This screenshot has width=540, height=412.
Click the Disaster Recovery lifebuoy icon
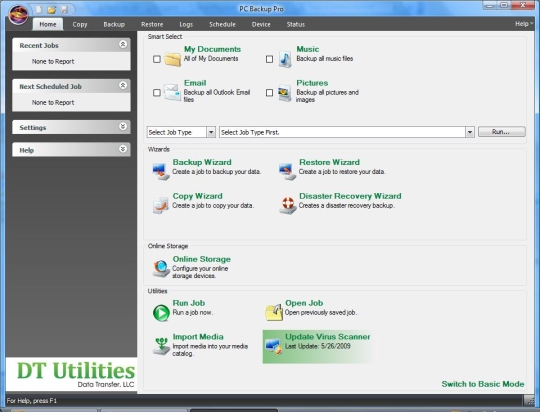[x=288, y=205]
